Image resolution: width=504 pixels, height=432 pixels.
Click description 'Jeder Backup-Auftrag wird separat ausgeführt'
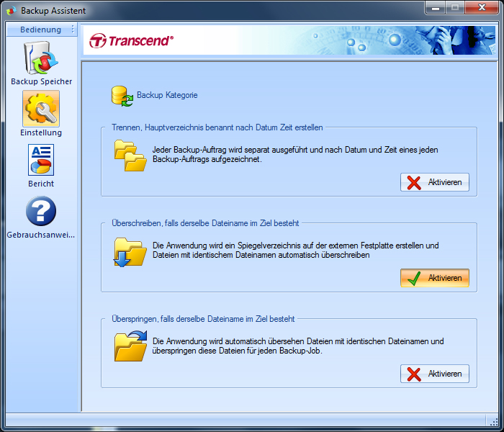295,155
